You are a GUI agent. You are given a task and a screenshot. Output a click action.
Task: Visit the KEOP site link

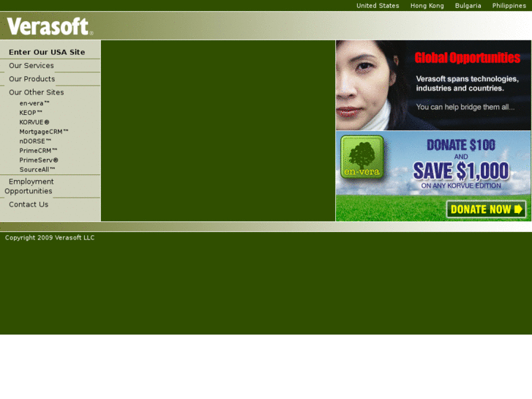click(x=31, y=113)
